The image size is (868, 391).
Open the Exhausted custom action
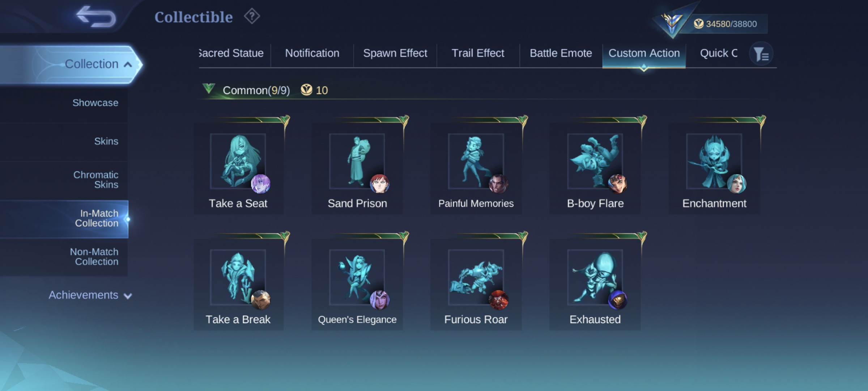(595, 284)
